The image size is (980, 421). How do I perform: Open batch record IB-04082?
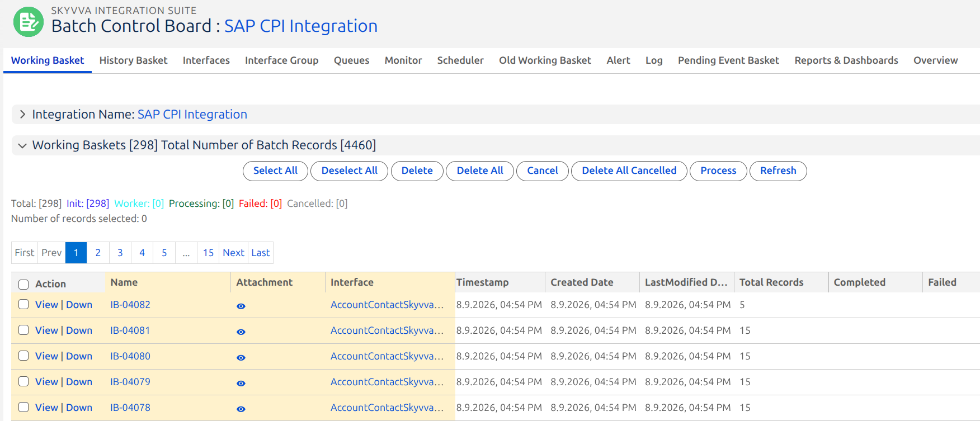point(130,305)
